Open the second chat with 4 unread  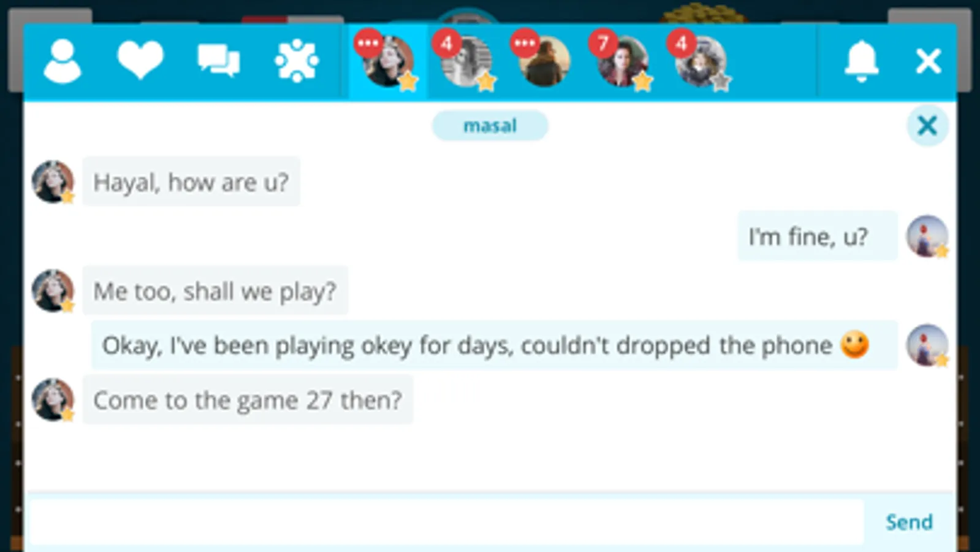point(466,61)
